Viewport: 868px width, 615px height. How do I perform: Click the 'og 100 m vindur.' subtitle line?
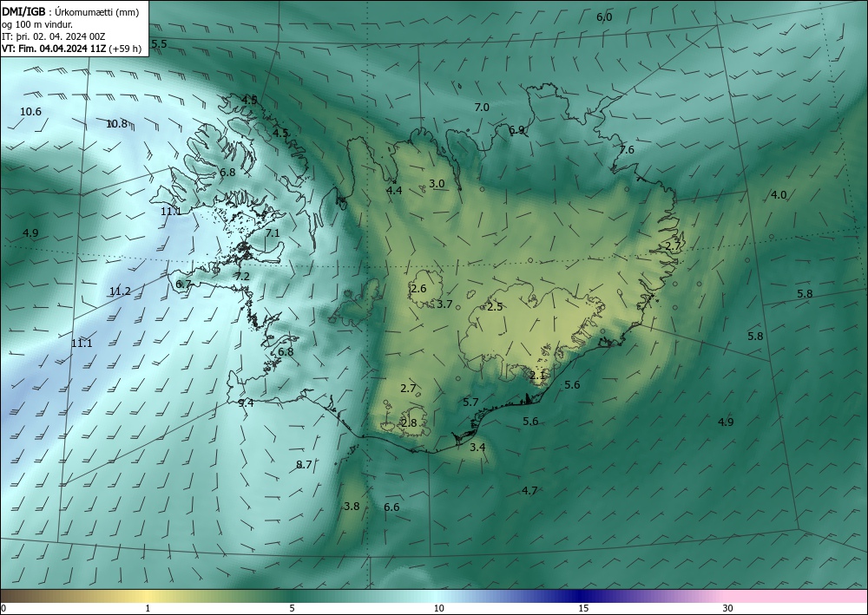pyautogui.click(x=36, y=24)
